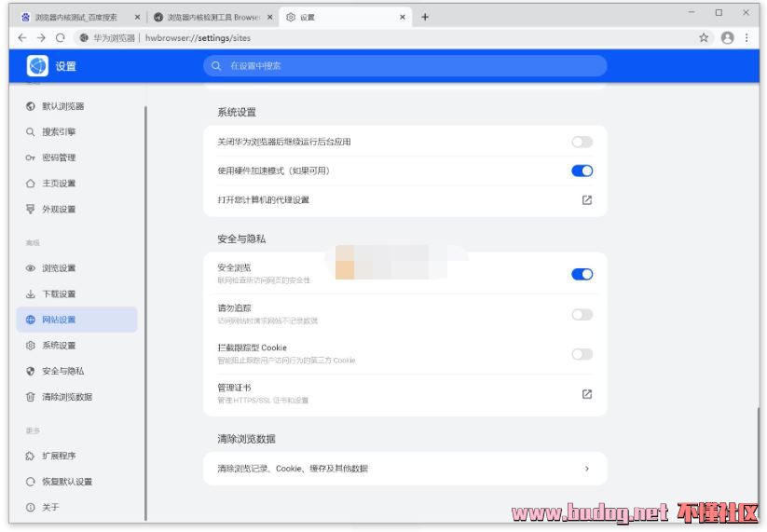This screenshot has width=767, height=532.
Task: Click the shield icon beside 安全与隐私
Action: tap(31, 371)
